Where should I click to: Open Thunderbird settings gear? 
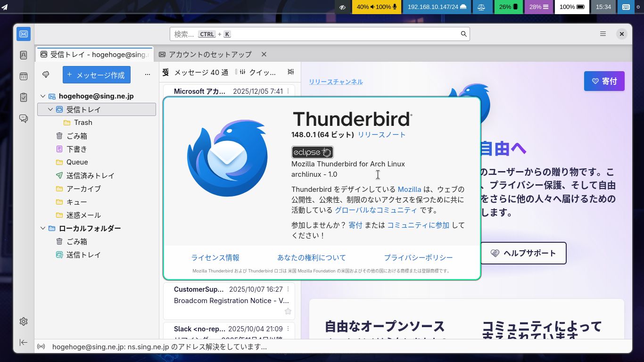24,321
